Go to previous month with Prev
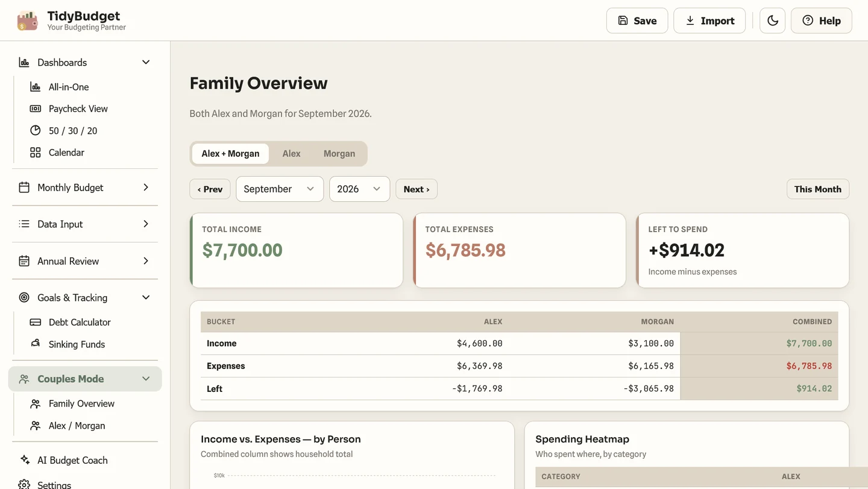868x489 pixels. tap(210, 189)
